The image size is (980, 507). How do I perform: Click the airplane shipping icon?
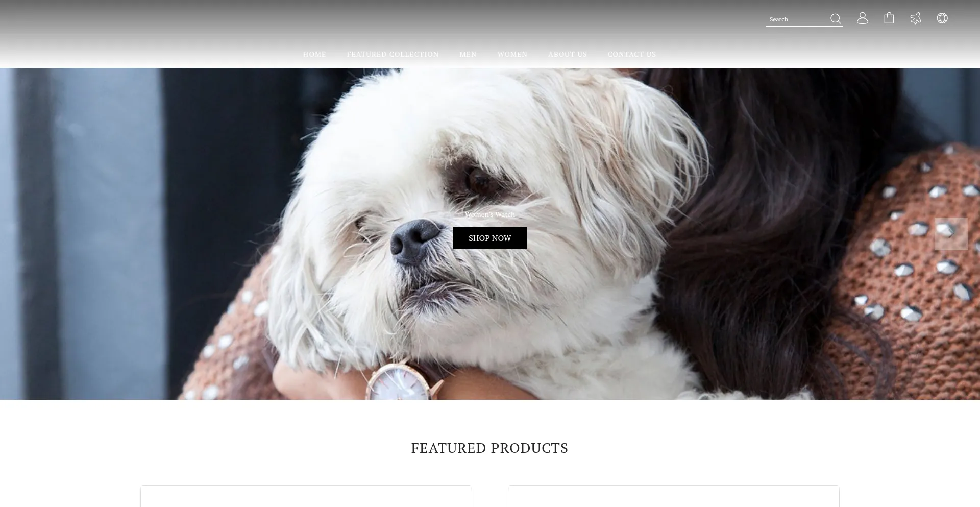click(x=916, y=18)
